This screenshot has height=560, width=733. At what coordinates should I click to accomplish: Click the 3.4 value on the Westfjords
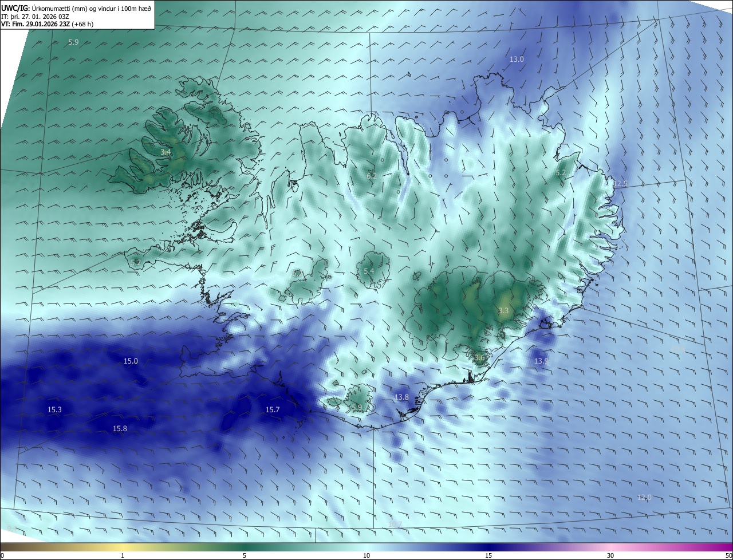pyautogui.click(x=165, y=152)
